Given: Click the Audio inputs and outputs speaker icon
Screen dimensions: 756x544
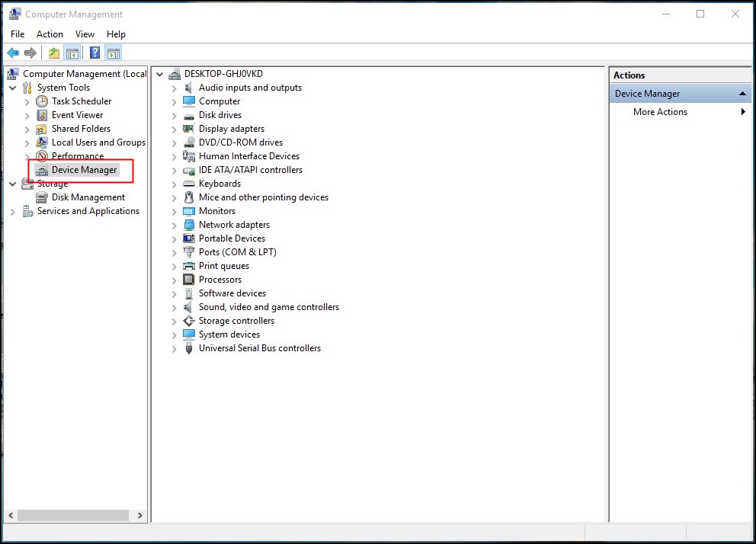Looking at the screenshot, I should pyautogui.click(x=188, y=88).
